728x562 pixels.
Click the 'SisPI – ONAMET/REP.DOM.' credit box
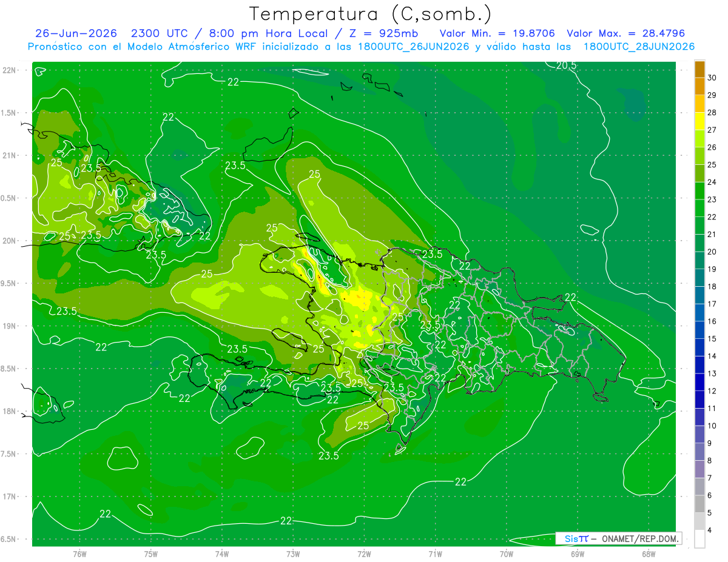pyautogui.click(x=619, y=538)
